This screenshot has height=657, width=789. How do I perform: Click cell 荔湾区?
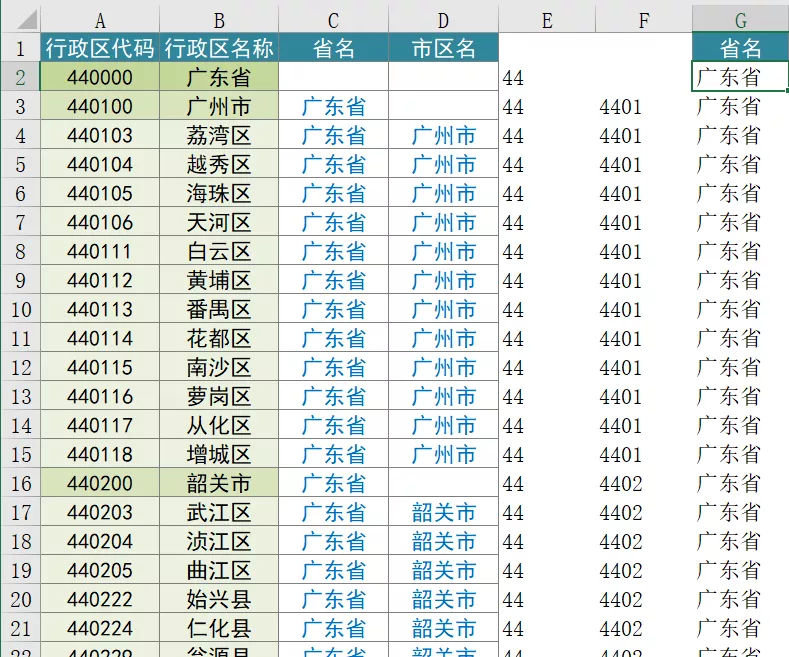219,135
